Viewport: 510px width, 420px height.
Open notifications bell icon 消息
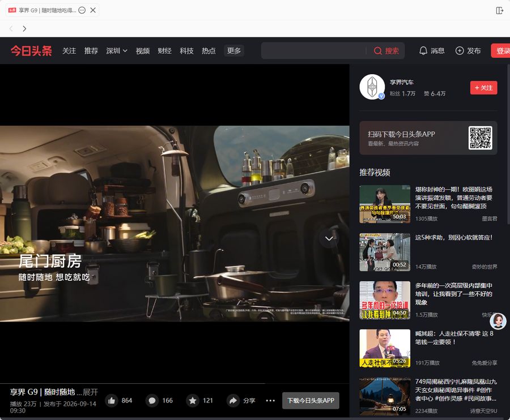click(x=423, y=51)
